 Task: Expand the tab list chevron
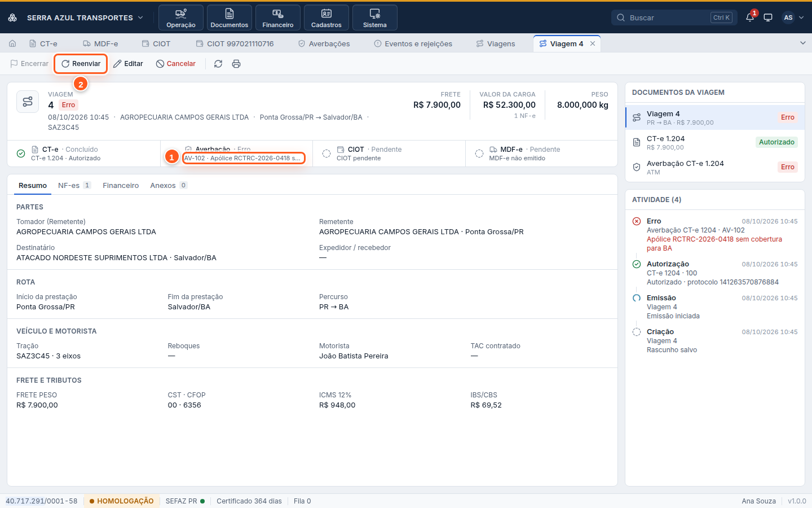pyautogui.click(x=803, y=43)
